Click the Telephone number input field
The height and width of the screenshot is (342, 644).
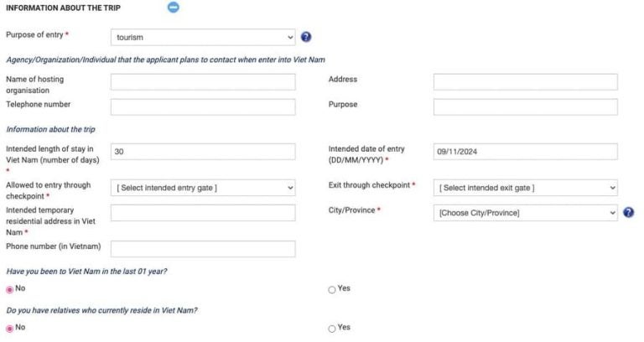pos(203,107)
